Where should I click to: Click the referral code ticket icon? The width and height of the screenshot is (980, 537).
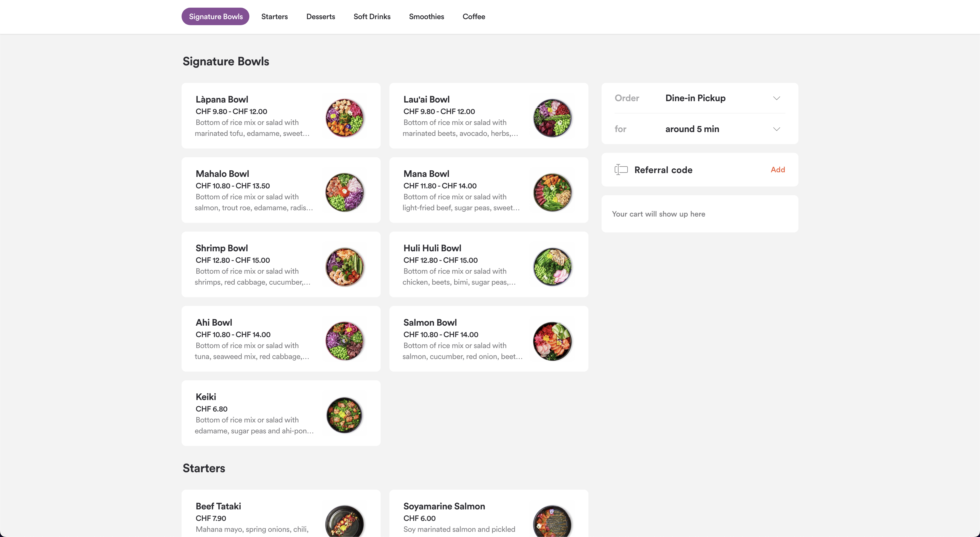(x=621, y=170)
